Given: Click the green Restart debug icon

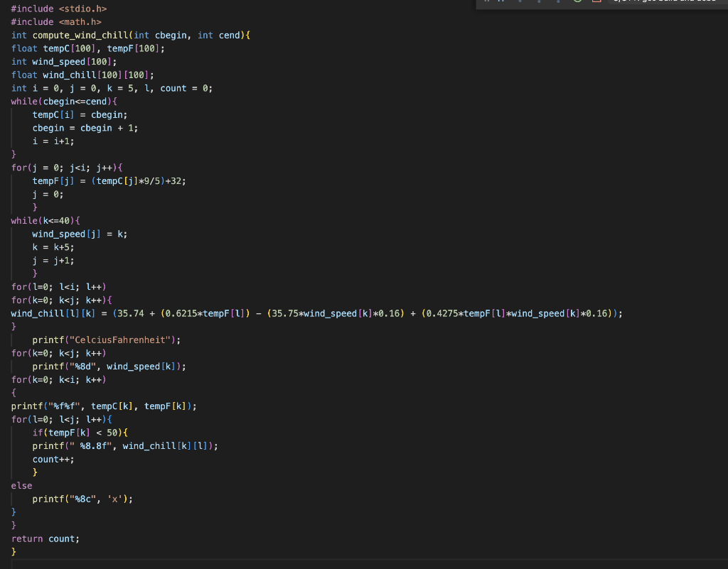Looking at the screenshot, I should click(577, 4).
